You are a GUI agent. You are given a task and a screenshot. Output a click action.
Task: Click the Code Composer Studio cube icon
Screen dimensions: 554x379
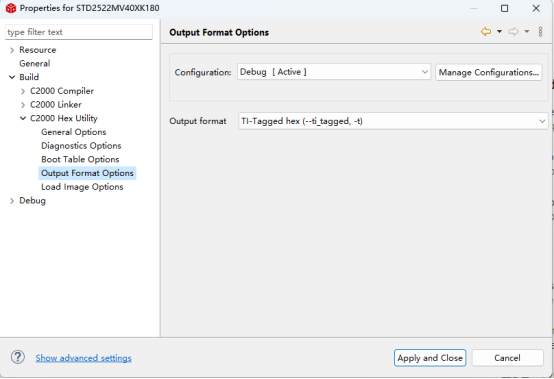pyautogui.click(x=11, y=8)
